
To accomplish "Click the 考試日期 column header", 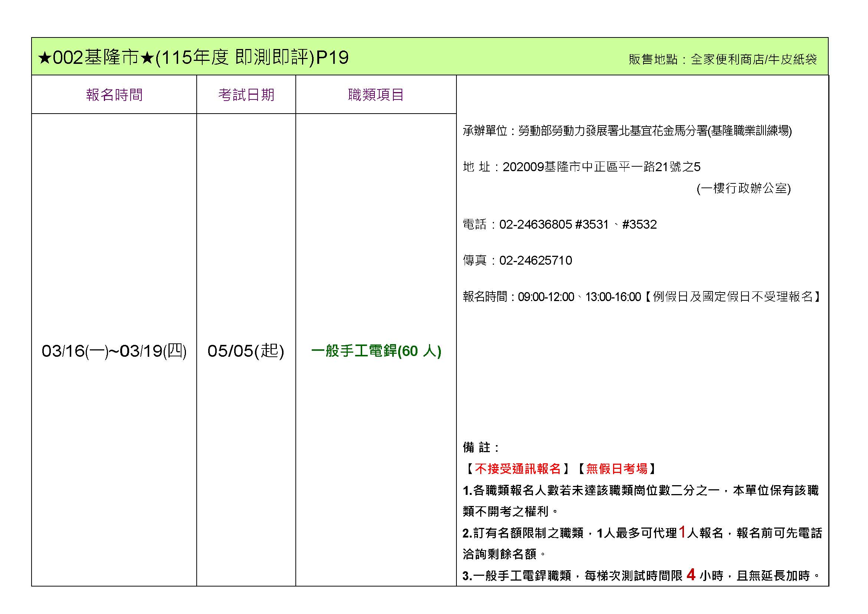I will [x=246, y=95].
